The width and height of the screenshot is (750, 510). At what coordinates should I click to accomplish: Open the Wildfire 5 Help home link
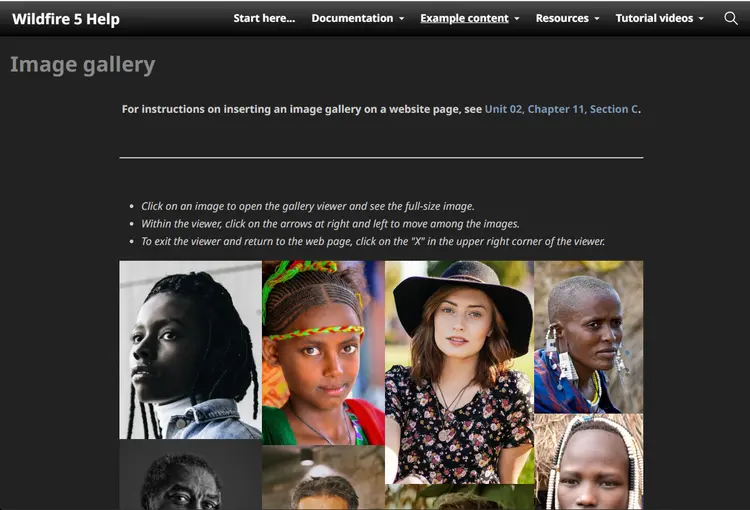point(66,19)
